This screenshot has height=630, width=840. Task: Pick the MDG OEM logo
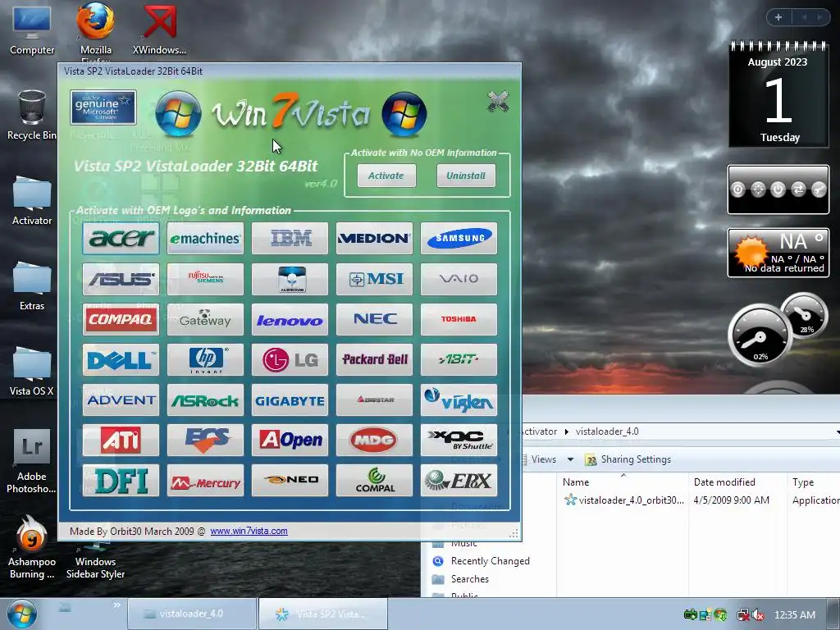374,441
